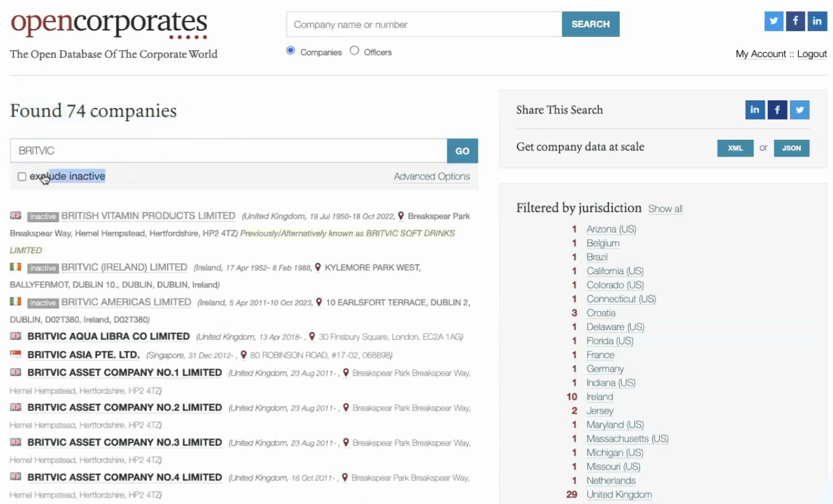833x504 pixels.
Task: Click UK flag beside BRITVIC ASSET COMPANY NO.2
Action: point(16,407)
